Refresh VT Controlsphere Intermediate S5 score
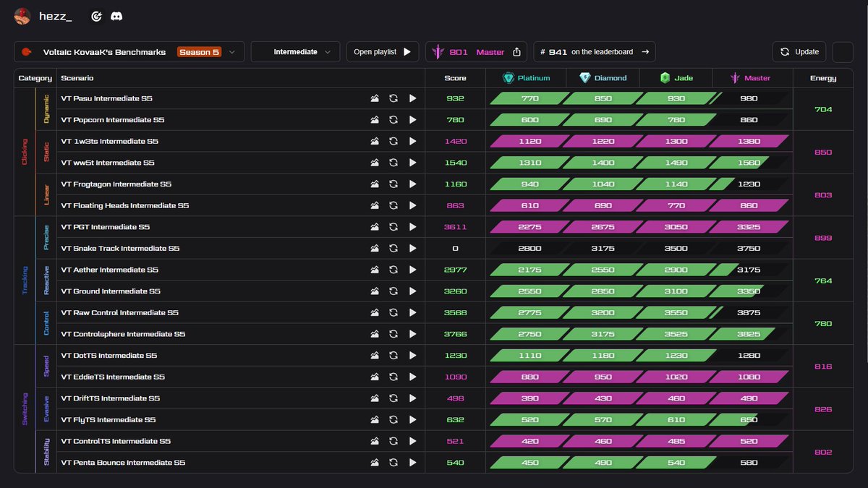Image resolution: width=868 pixels, height=488 pixels. click(x=393, y=334)
